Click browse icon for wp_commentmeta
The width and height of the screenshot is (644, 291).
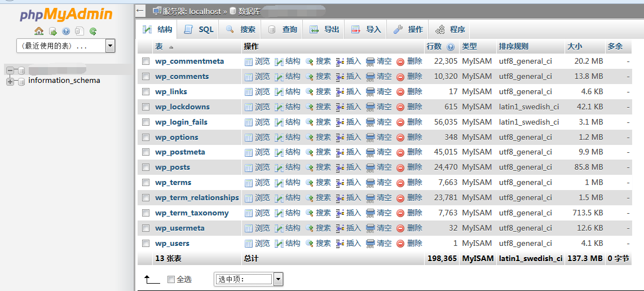[249, 61]
